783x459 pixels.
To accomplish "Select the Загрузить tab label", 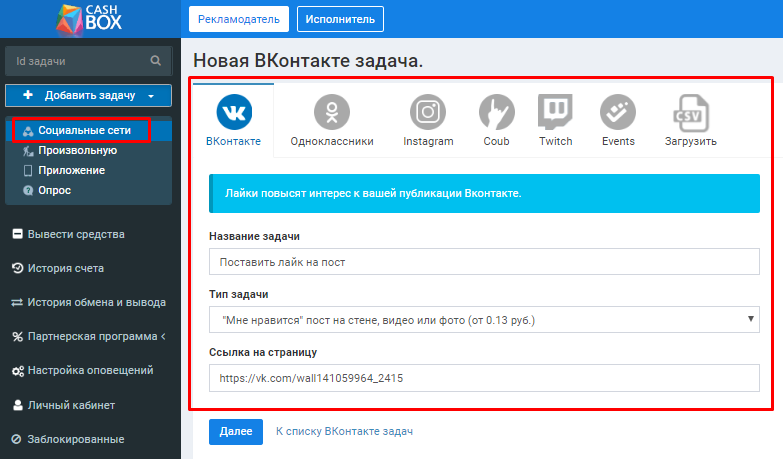I will click(691, 141).
